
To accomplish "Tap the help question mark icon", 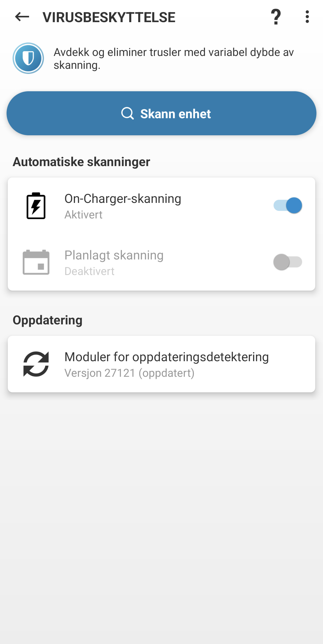I will 275,17.
